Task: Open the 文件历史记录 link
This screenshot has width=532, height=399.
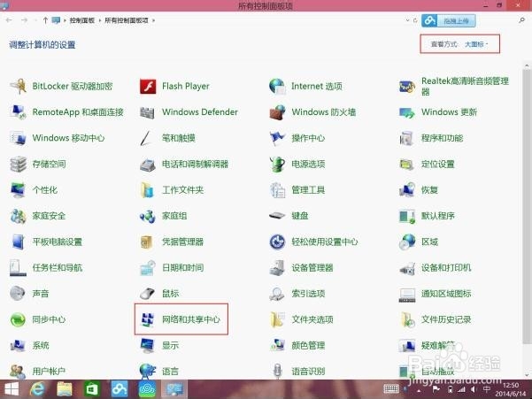Action: 446,319
